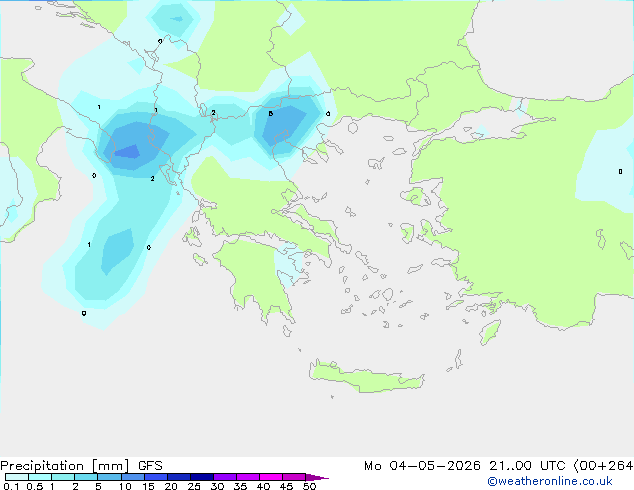634x490 pixels.
Task: Select the legend swatch between 2 and 5
Action: tap(86, 477)
